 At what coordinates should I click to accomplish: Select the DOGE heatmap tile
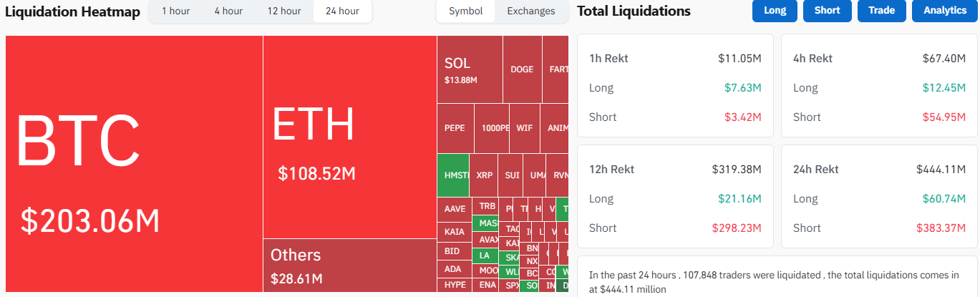[523, 69]
